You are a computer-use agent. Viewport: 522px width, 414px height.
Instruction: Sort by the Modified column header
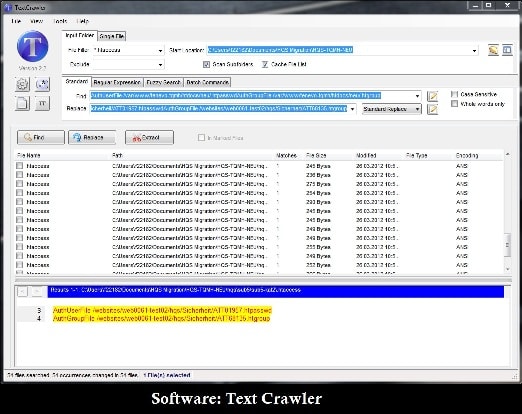[366, 155]
